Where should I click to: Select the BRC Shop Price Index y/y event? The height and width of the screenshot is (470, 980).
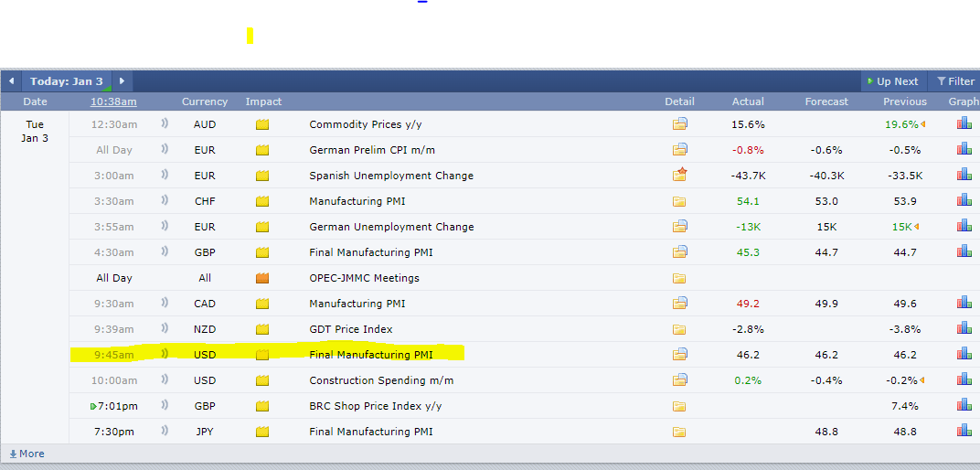click(x=376, y=406)
